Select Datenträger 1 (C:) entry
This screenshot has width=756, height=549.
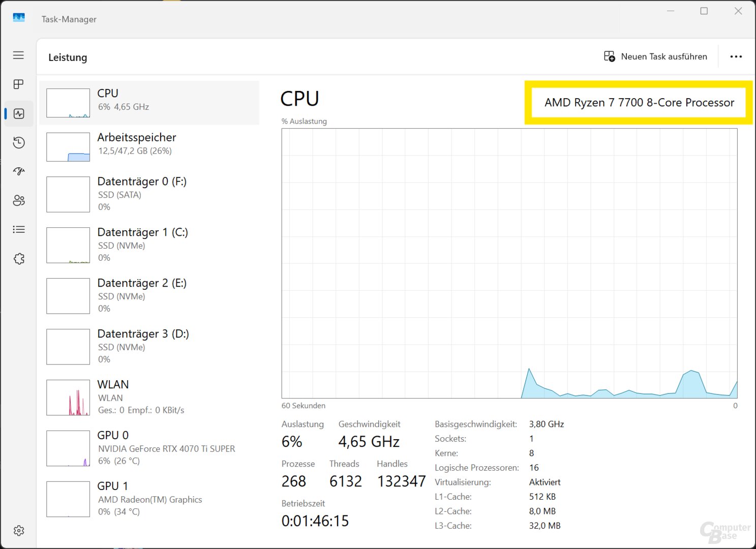point(149,245)
